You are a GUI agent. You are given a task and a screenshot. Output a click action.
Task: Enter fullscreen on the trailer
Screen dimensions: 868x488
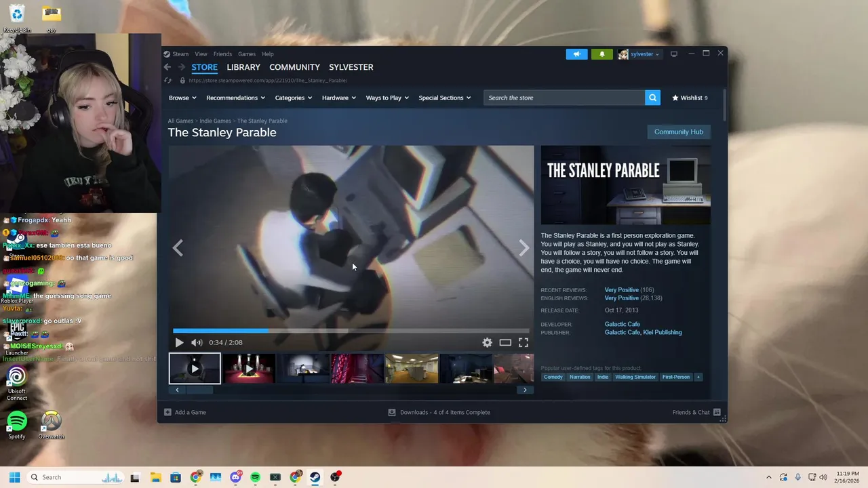click(524, 342)
